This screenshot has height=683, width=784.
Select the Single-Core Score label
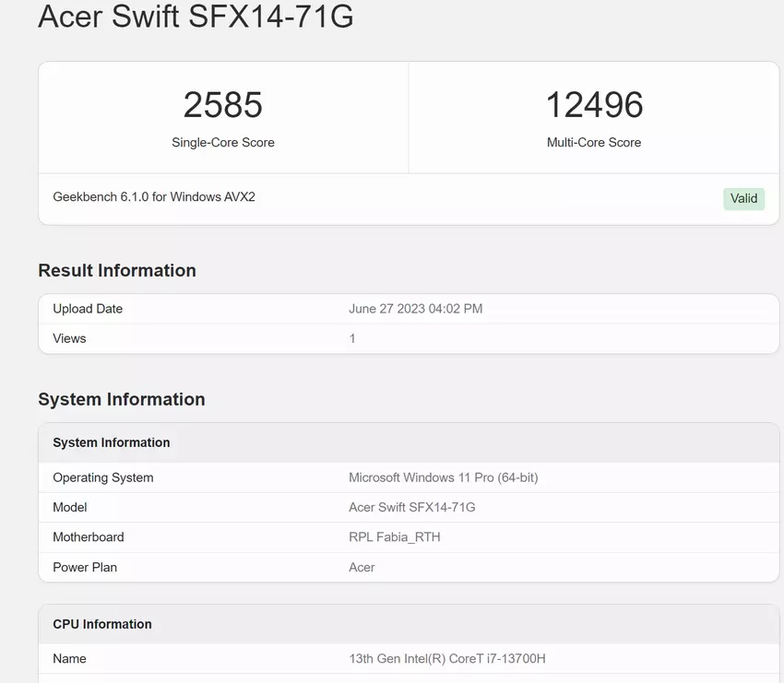pos(222,143)
